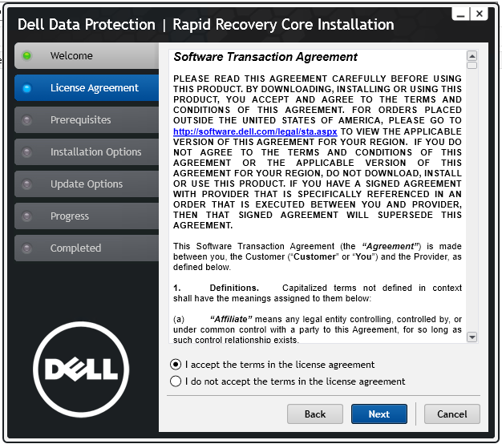Click the Dell logo emblem
Screen dimensions: 502x448
pos(81,369)
